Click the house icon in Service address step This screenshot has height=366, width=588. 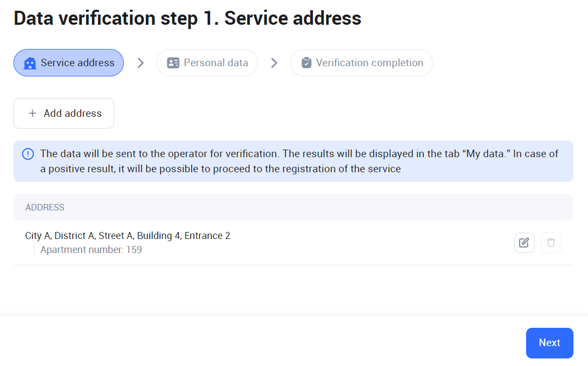30,63
